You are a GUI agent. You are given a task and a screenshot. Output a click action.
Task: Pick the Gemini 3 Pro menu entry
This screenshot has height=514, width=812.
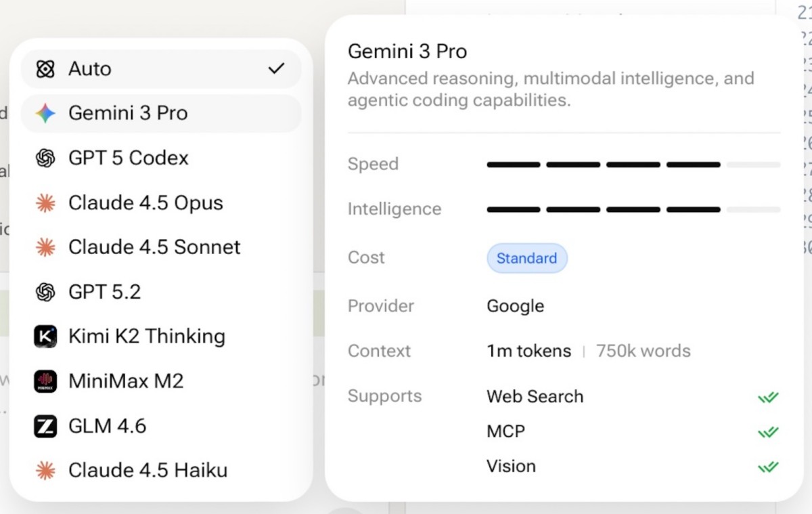click(x=128, y=113)
